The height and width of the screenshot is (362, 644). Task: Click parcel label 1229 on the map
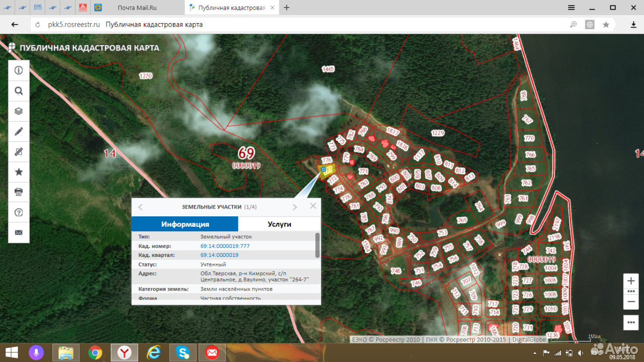click(x=438, y=133)
